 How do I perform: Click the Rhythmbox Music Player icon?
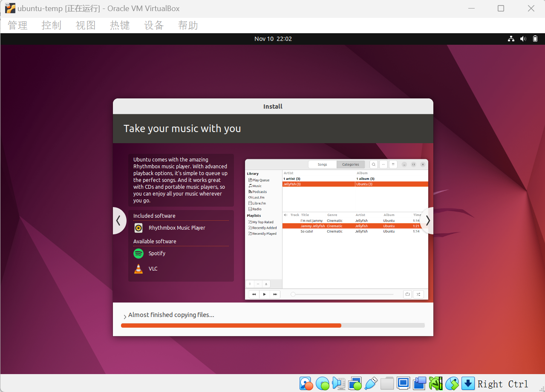(x=138, y=228)
